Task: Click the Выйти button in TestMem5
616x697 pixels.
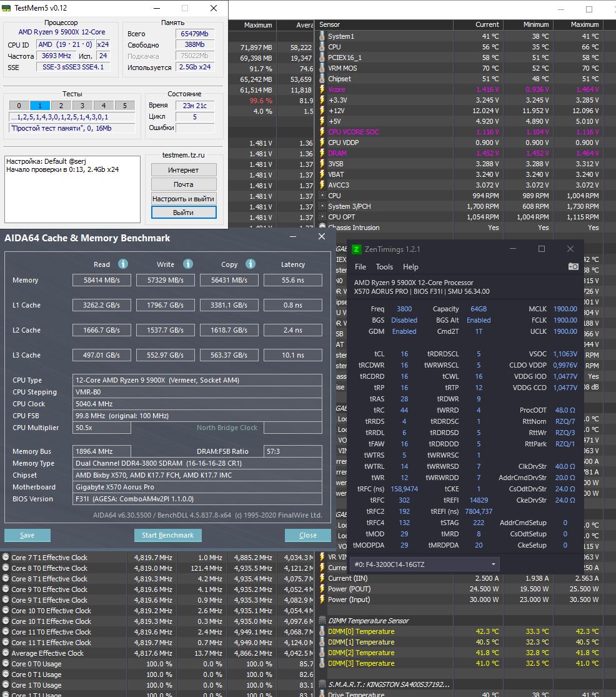Action: pyautogui.click(x=184, y=213)
